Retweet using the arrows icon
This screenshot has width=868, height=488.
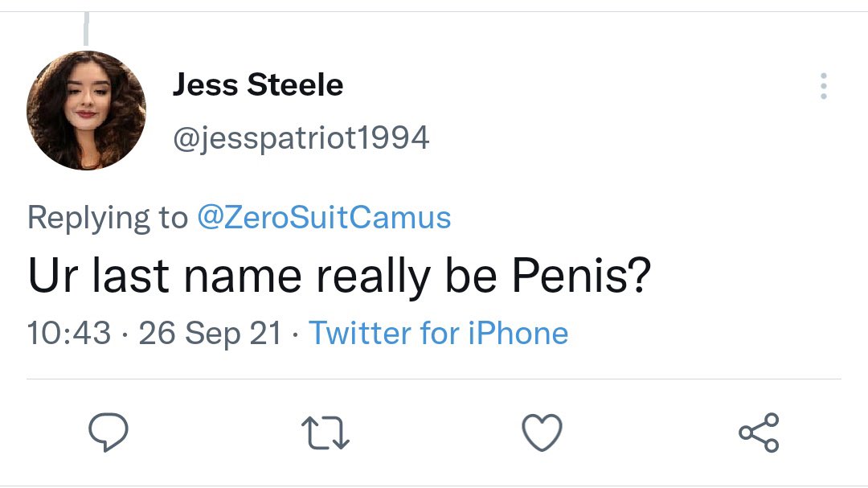click(x=325, y=433)
